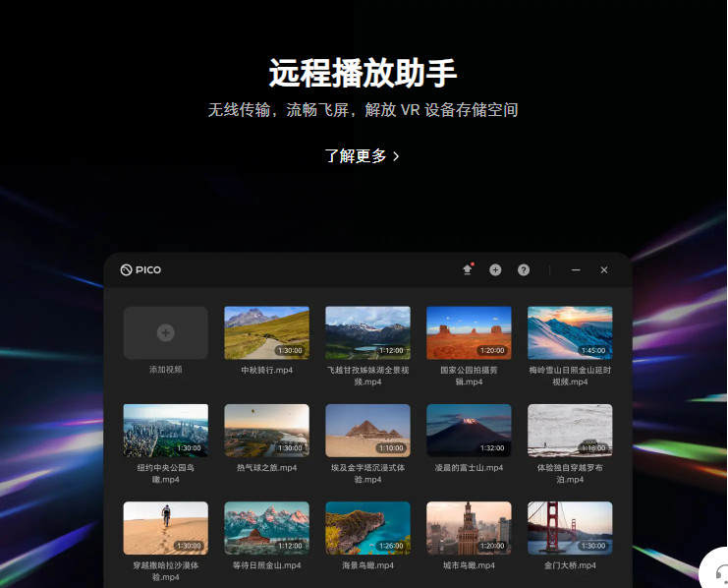The height and width of the screenshot is (588, 728).
Task: Click the 1:45:00 duration badge
Action: [593, 350]
